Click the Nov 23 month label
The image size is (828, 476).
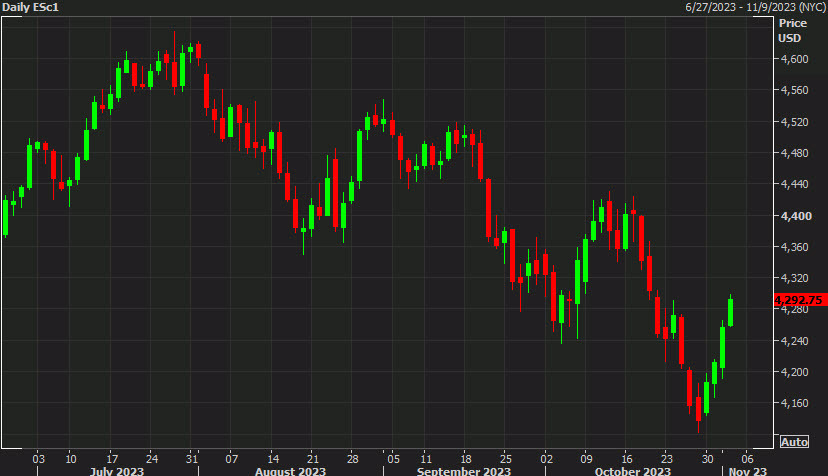748,471
